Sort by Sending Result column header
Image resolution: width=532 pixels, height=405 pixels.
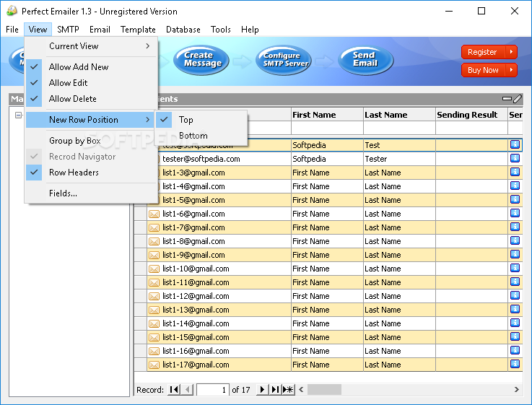pos(471,115)
